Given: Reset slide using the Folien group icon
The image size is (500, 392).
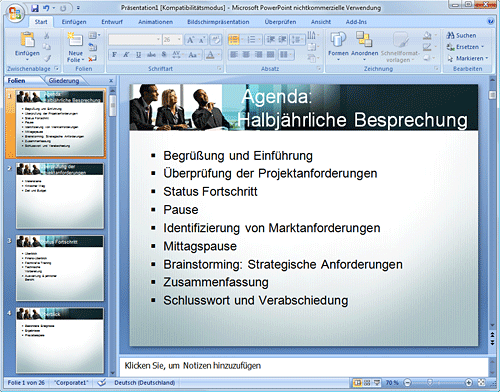Looking at the screenshot, I should coord(93,47).
